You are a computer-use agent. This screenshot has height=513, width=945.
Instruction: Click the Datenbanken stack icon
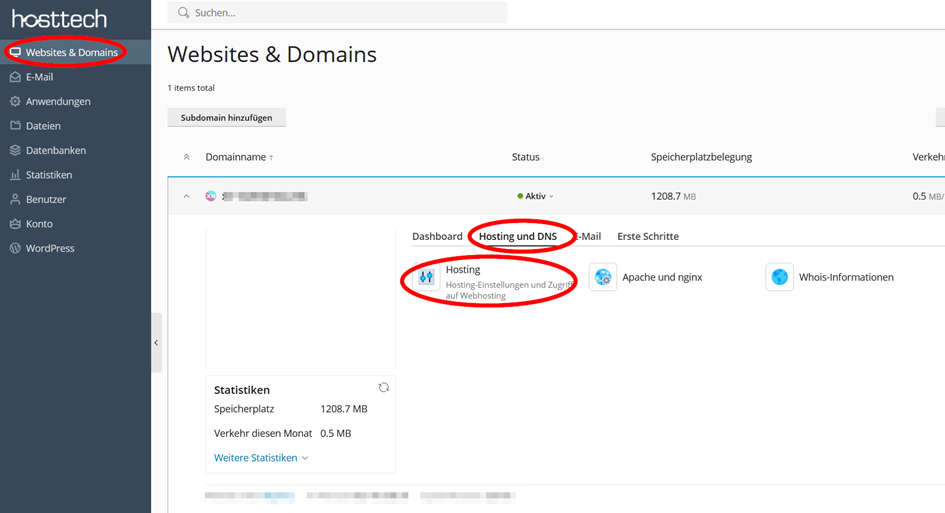pos(15,150)
